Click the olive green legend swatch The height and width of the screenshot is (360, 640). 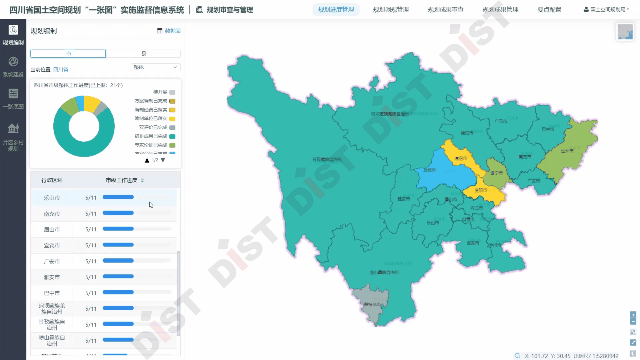pyautogui.click(x=172, y=145)
